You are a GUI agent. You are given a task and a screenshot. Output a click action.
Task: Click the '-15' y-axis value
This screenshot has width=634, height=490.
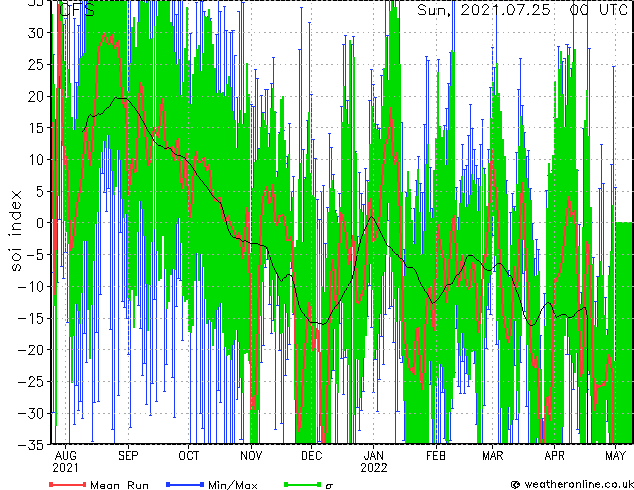[31, 318]
